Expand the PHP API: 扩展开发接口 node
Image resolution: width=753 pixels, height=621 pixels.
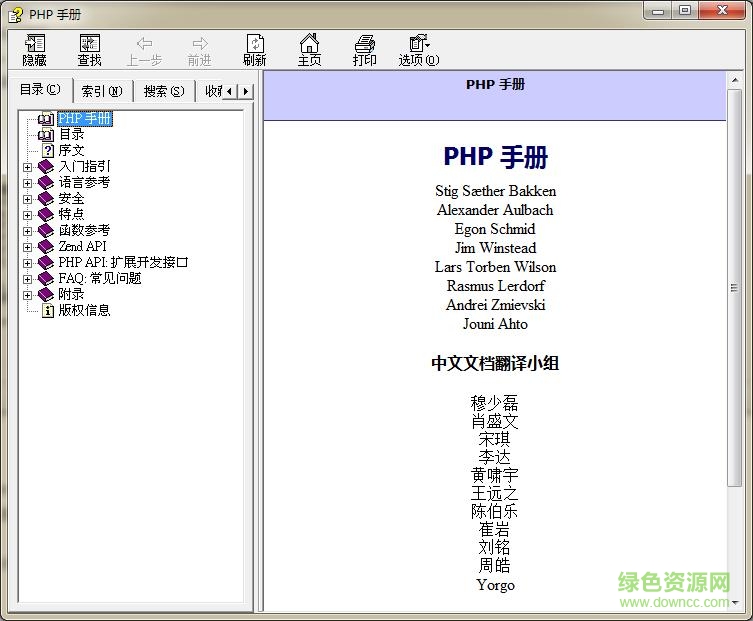pyautogui.click(x=27, y=263)
